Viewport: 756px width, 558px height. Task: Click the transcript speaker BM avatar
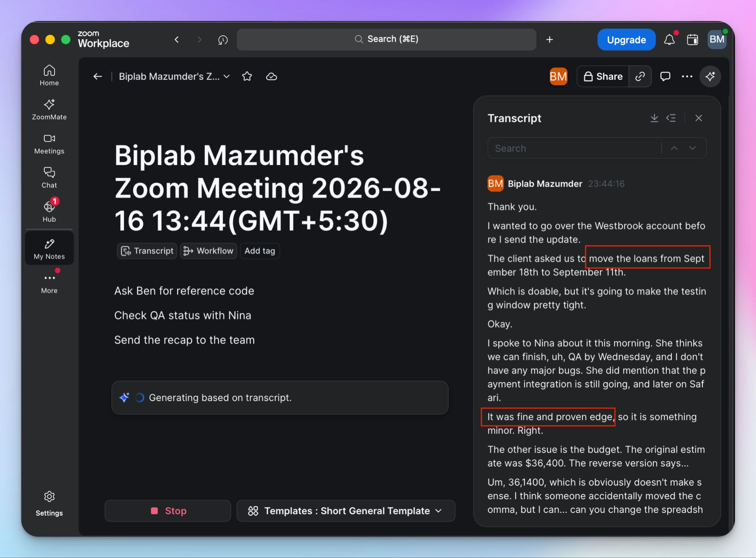pyautogui.click(x=495, y=184)
